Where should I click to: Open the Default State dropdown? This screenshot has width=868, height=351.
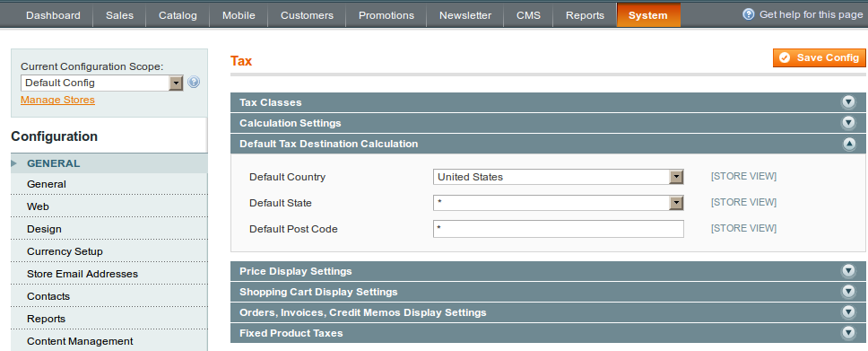pyautogui.click(x=558, y=203)
